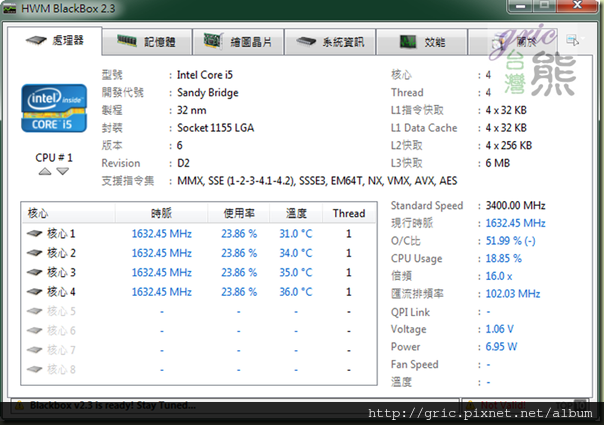Click the Standard Speed value 3400.00 MHz
604x425 pixels.
[x=515, y=205]
